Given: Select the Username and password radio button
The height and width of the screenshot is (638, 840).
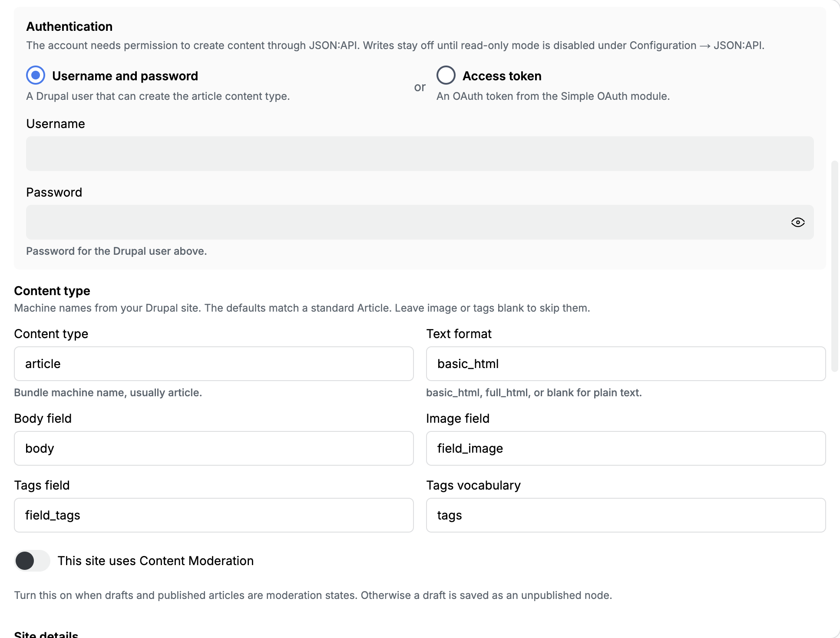Looking at the screenshot, I should coord(36,76).
